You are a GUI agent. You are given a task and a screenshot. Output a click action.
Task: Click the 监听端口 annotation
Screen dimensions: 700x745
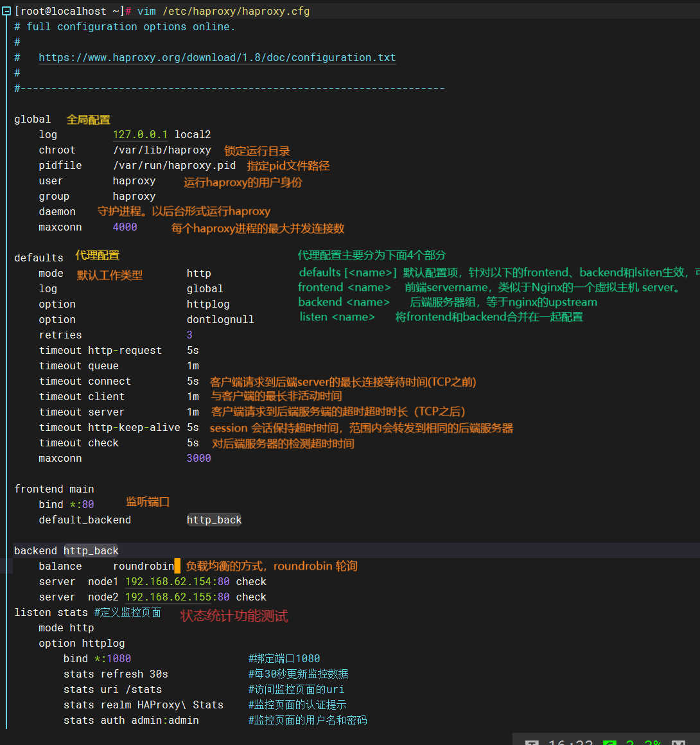(x=148, y=502)
